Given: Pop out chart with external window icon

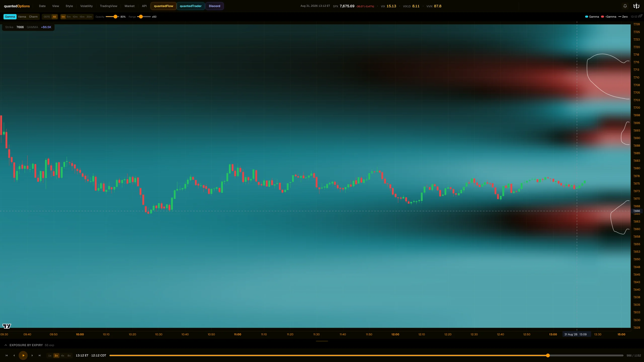Looking at the screenshot, I should [641, 16].
